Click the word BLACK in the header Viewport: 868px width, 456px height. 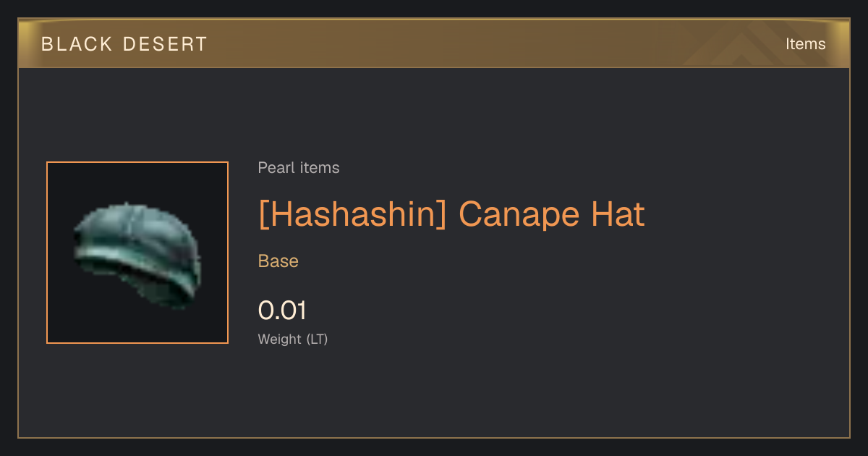tap(77, 44)
